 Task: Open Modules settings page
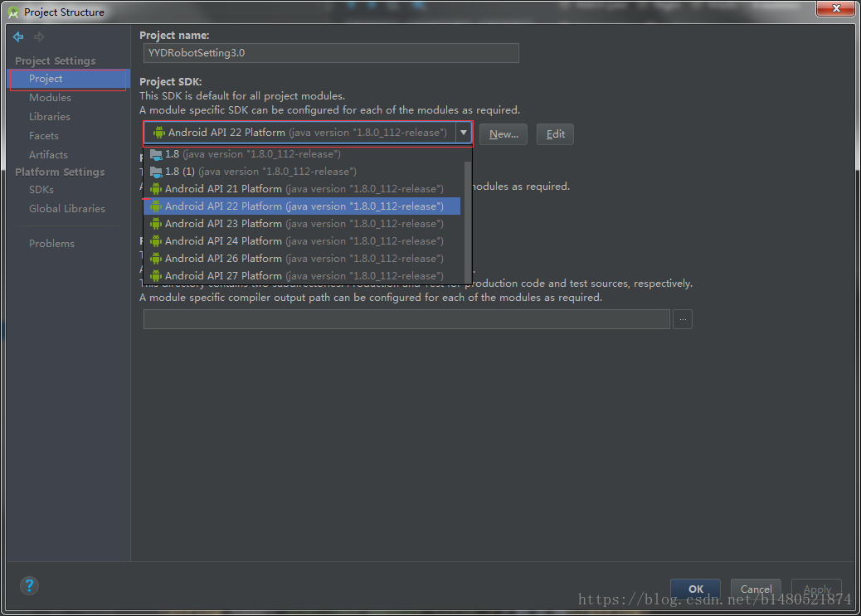click(50, 98)
